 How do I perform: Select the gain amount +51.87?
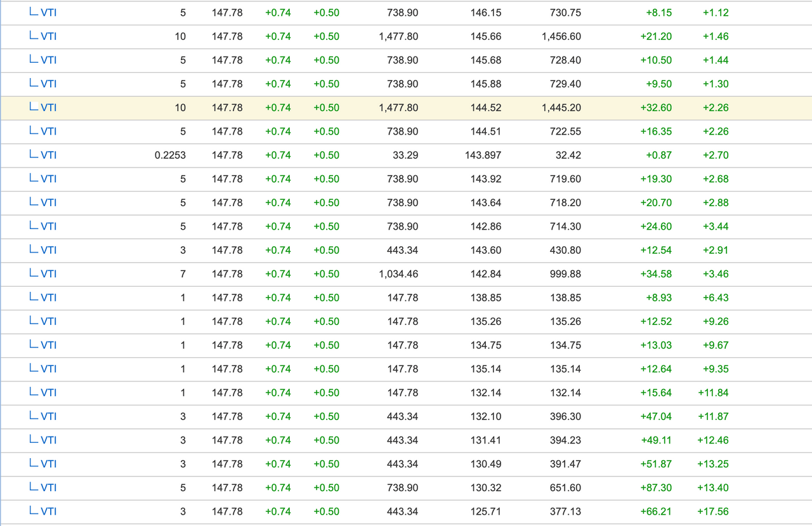point(656,464)
